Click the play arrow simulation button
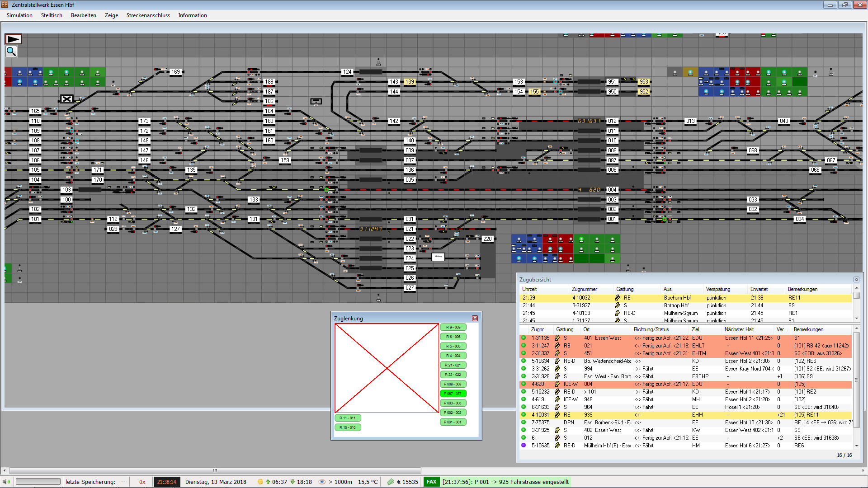The height and width of the screenshot is (488, 868). [x=13, y=39]
